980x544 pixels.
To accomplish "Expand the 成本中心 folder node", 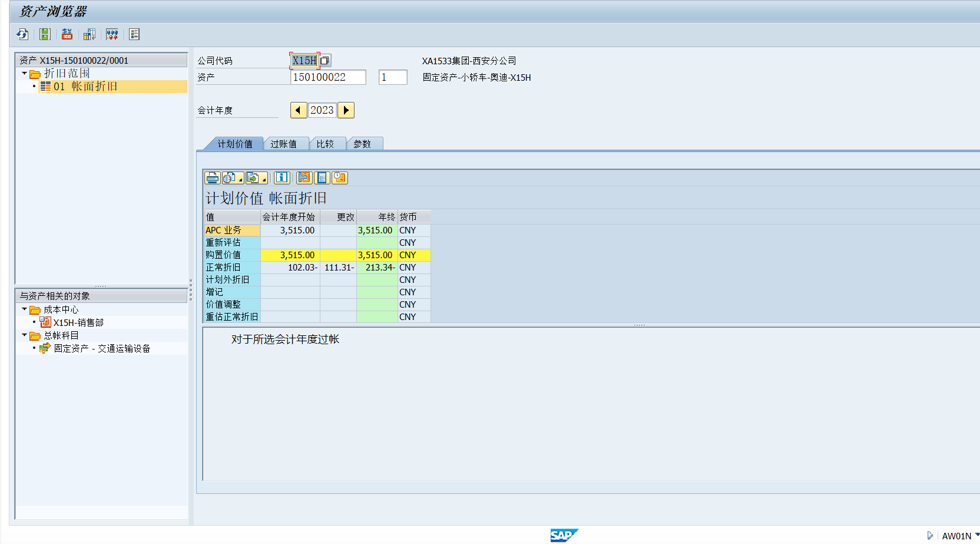I will [25, 309].
